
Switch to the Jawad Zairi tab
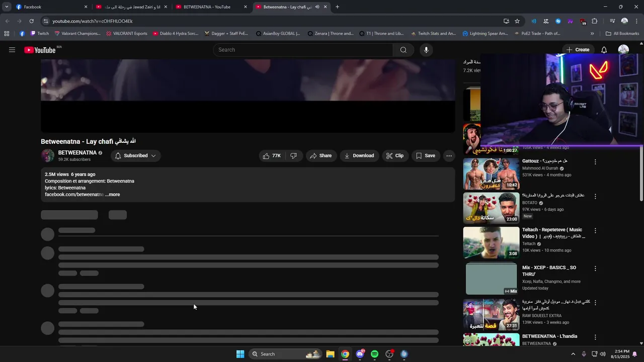(131, 7)
